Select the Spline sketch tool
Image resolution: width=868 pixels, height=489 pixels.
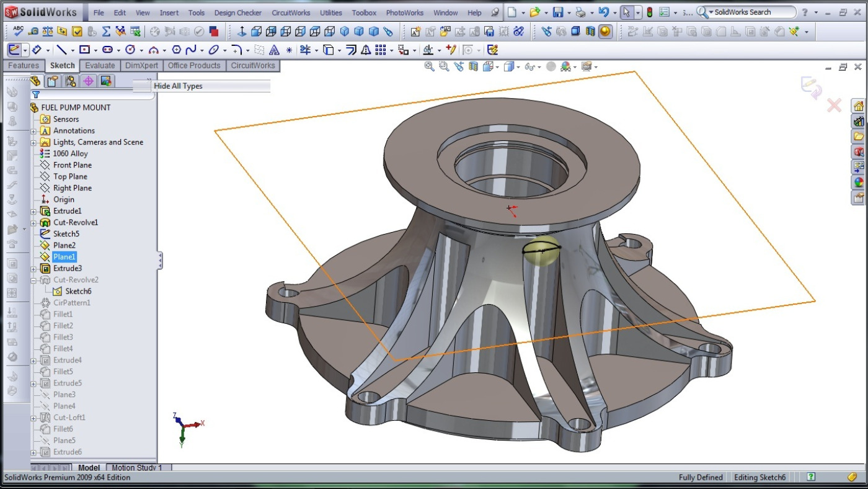(191, 50)
